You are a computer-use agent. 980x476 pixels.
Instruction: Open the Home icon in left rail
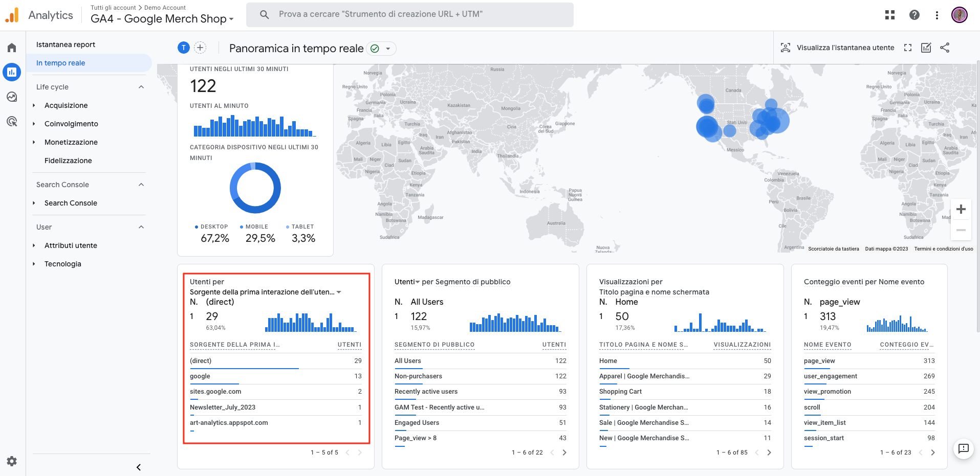pos(12,48)
